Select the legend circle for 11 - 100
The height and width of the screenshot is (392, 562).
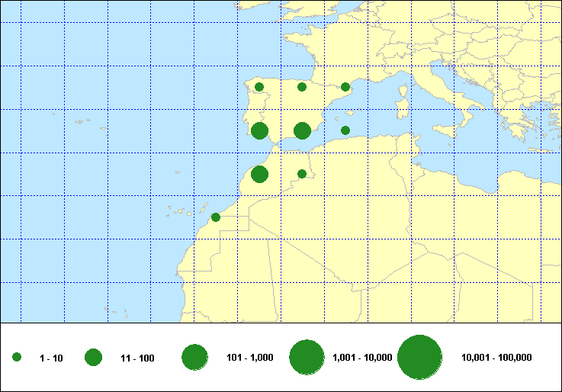click(94, 358)
